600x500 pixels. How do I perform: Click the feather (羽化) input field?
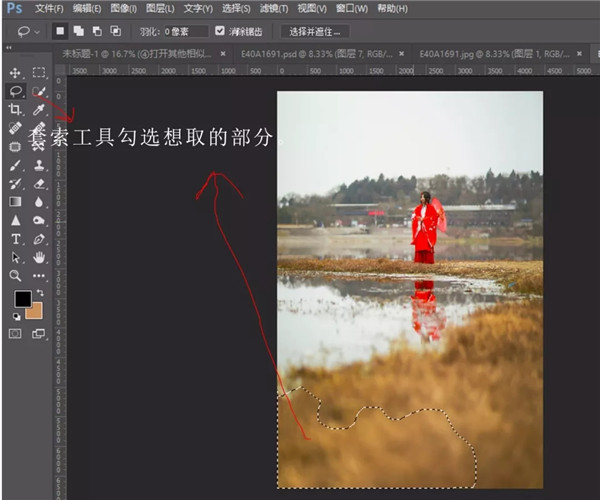coord(184,31)
